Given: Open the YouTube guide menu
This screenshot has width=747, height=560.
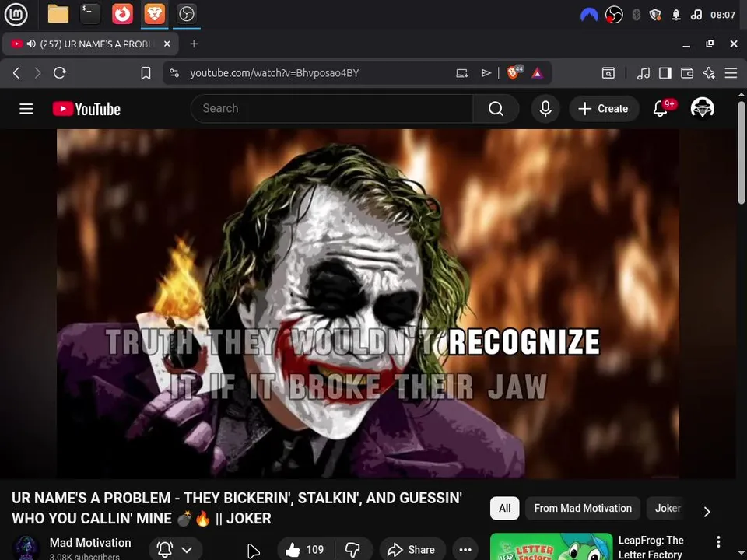Looking at the screenshot, I should pyautogui.click(x=26, y=109).
